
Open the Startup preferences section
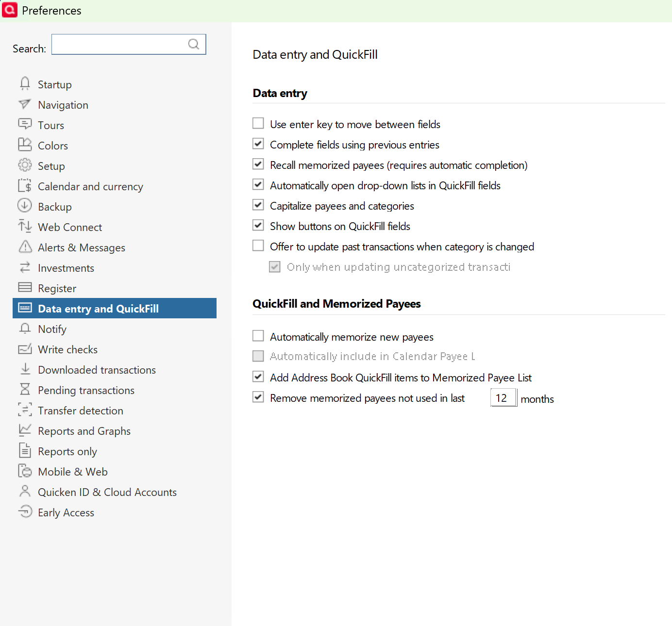click(x=115, y=84)
